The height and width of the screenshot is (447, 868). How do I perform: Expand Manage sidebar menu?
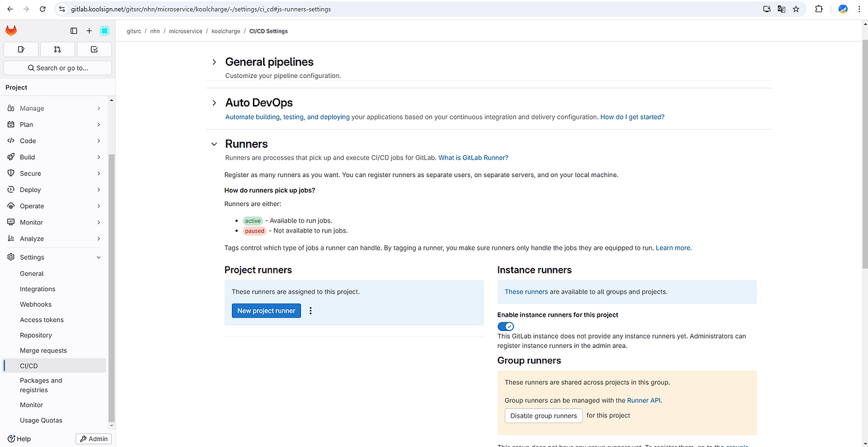54,109
